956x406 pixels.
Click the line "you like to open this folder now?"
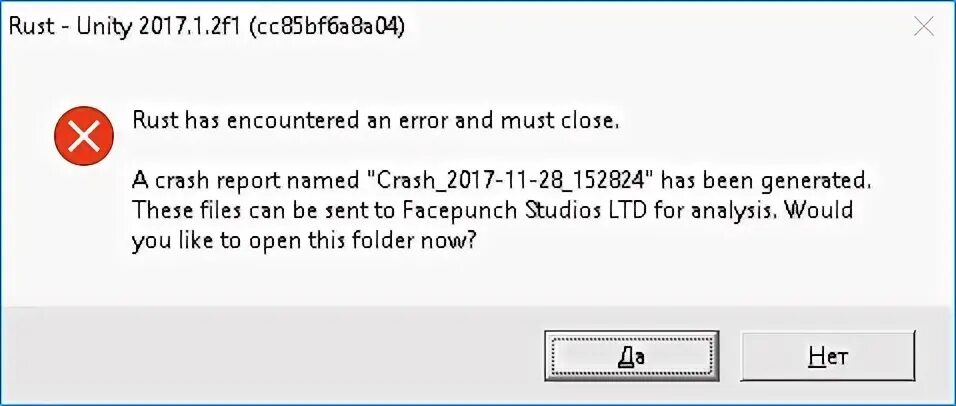(303, 242)
